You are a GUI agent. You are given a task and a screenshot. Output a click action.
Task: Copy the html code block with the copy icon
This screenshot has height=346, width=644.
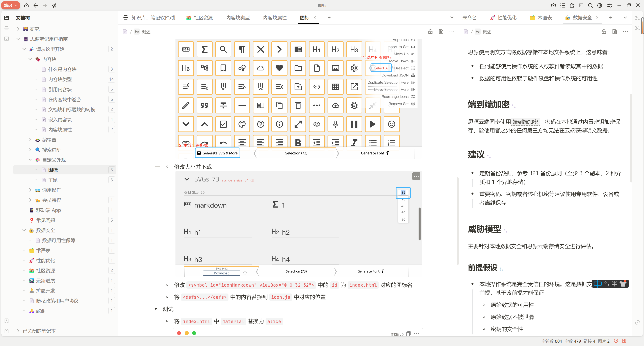point(408,334)
